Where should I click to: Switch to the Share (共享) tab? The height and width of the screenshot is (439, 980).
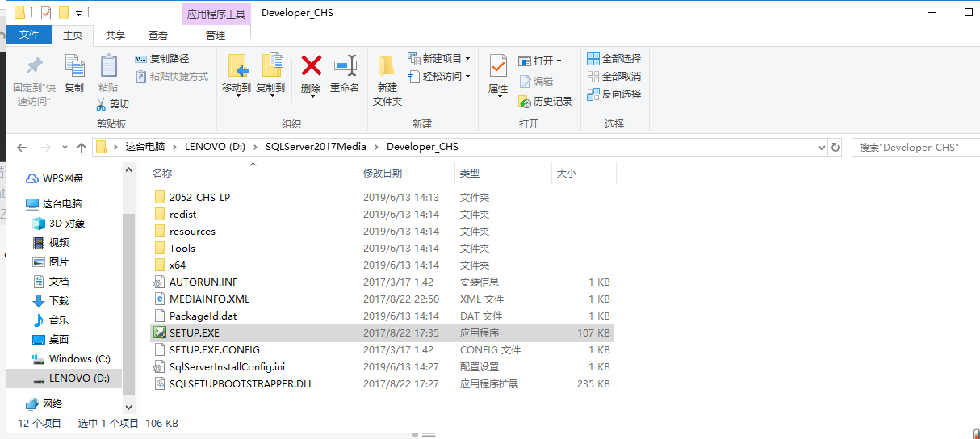coord(115,36)
